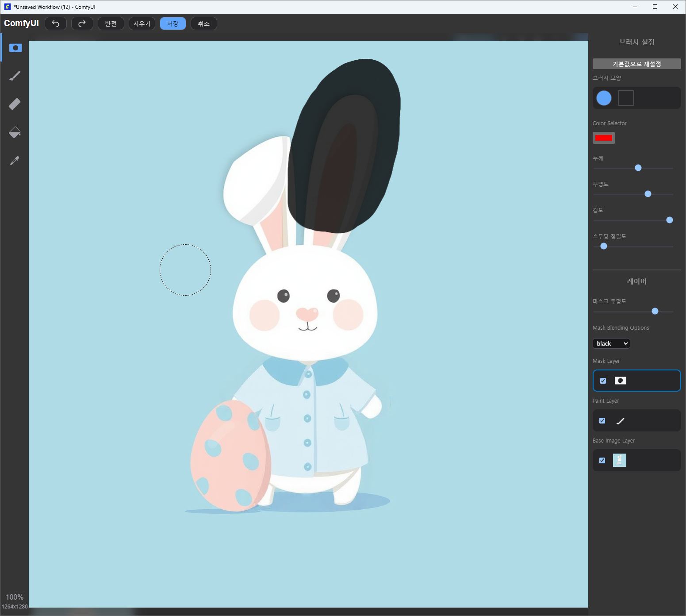The image size is (686, 616).
Task: Select the mask pen tool
Action: coord(15,48)
